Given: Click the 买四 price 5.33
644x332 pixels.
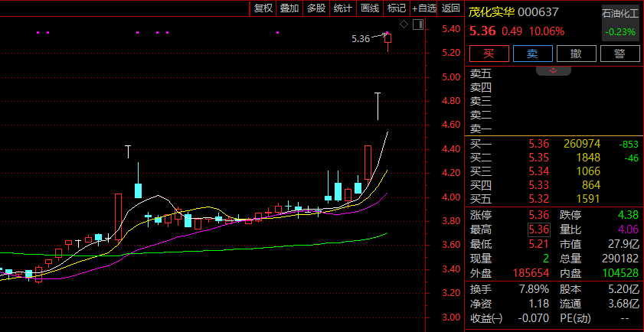Looking at the screenshot, I should [539, 185].
